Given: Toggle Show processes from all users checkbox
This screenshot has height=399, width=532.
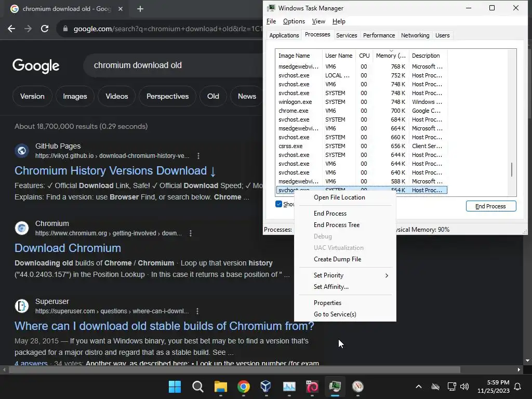Looking at the screenshot, I should point(278,204).
